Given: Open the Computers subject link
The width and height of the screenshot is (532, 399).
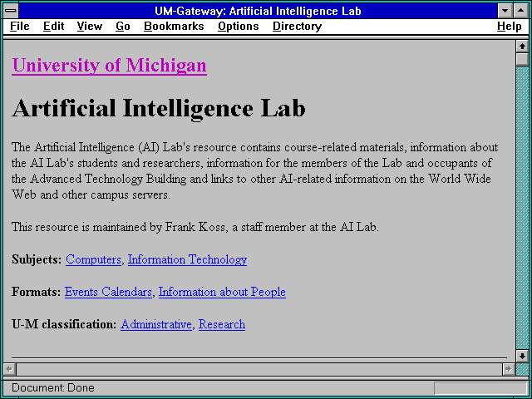Looking at the screenshot, I should pyautogui.click(x=93, y=259).
